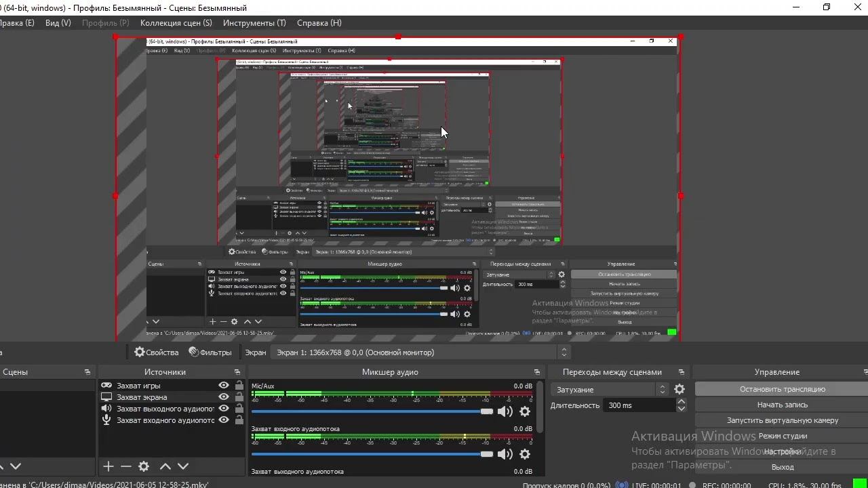Mute Захват входного аудиопотока mixer speaker icon
This screenshot has height=488, width=868.
pyautogui.click(x=505, y=454)
